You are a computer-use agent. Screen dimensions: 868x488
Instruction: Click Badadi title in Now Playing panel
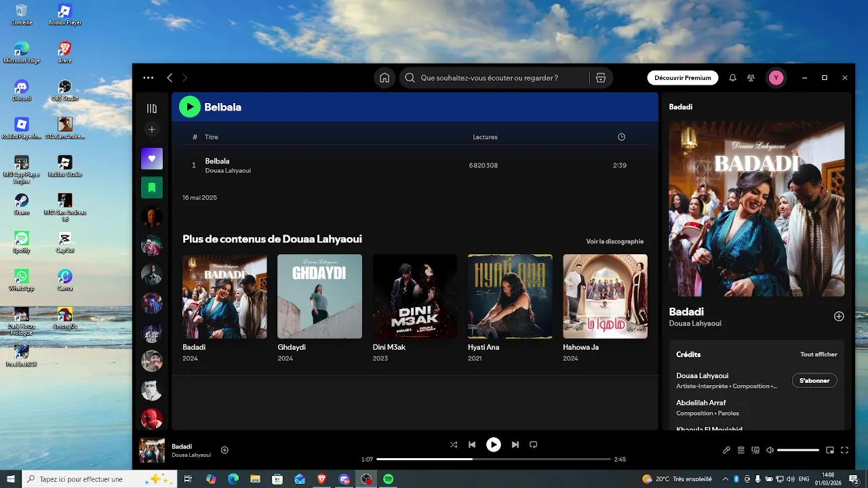point(686,312)
